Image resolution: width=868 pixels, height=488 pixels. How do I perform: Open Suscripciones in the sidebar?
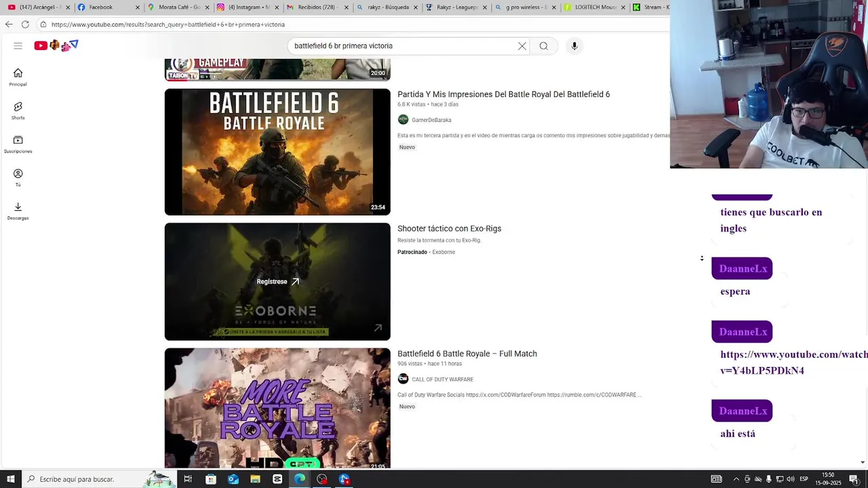(x=18, y=144)
